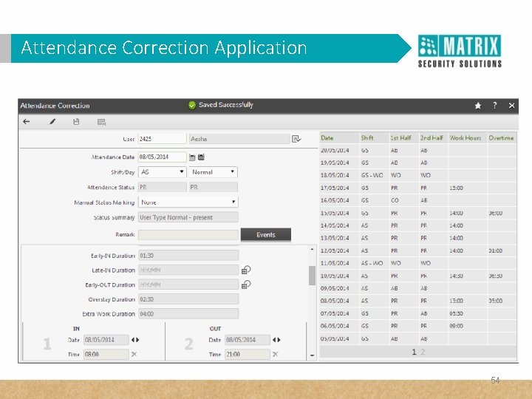The width and height of the screenshot is (532, 399).
Task: Select the 07/05/2014 row
Action: (418, 313)
